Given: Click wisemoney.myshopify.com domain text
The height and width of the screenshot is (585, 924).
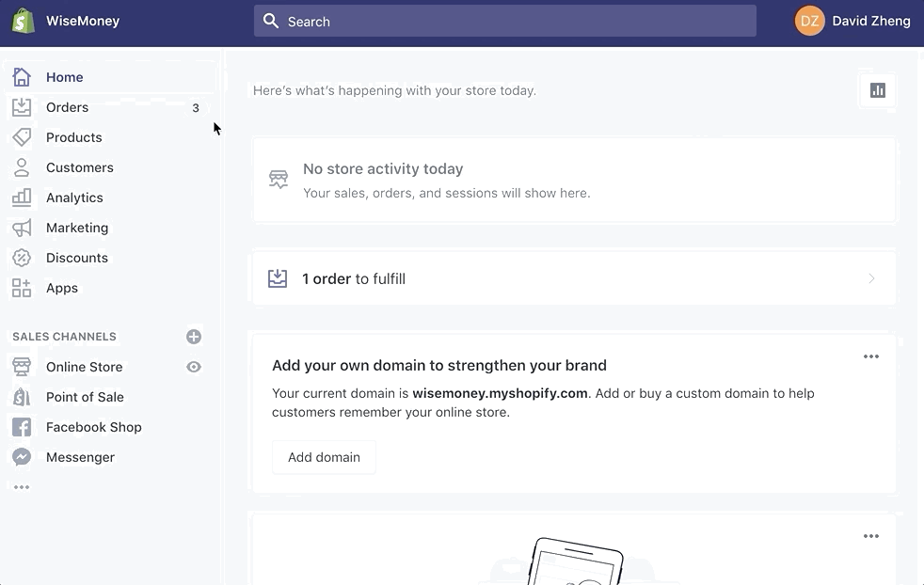Looking at the screenshot, I should [x=500, y=393].
